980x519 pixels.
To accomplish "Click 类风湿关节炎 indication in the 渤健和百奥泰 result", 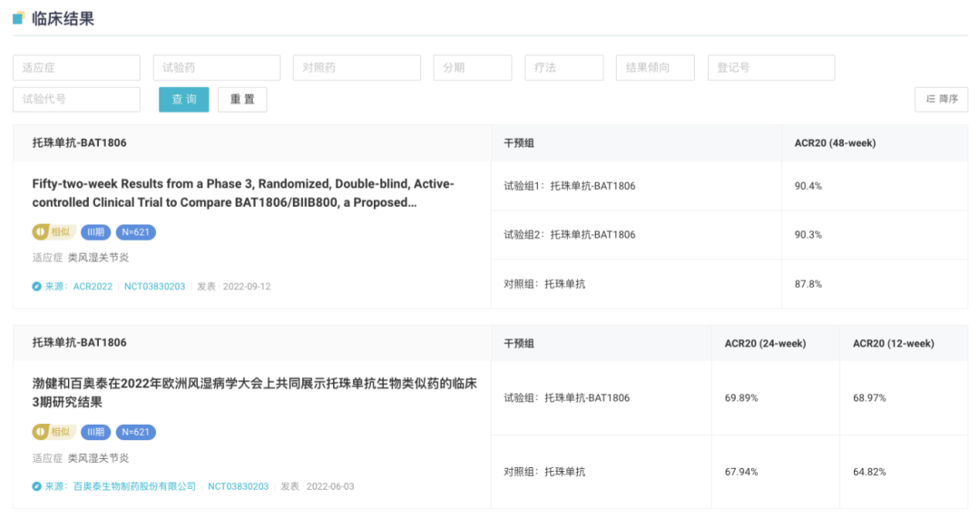I will [x=98, y=458].
